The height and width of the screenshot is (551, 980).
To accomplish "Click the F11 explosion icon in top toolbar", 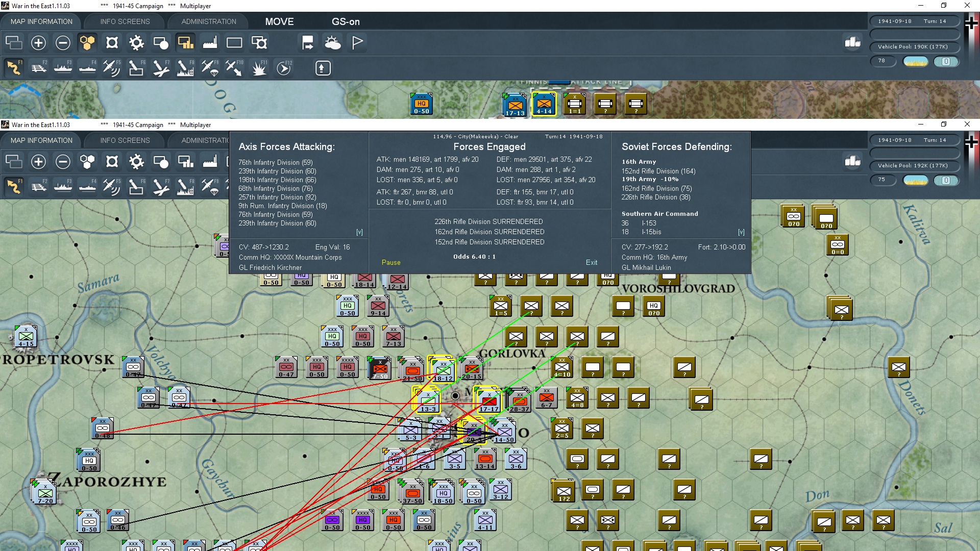I will tap(259, 68).
